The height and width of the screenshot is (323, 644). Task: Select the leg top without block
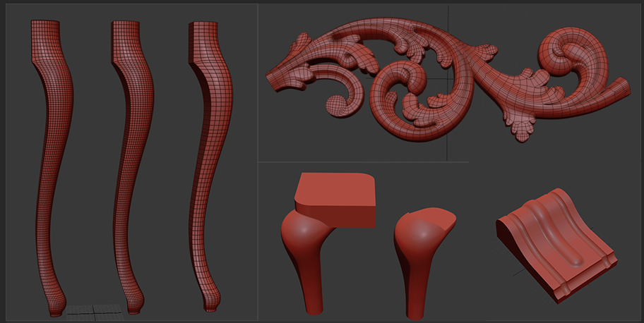pos(424,262)
